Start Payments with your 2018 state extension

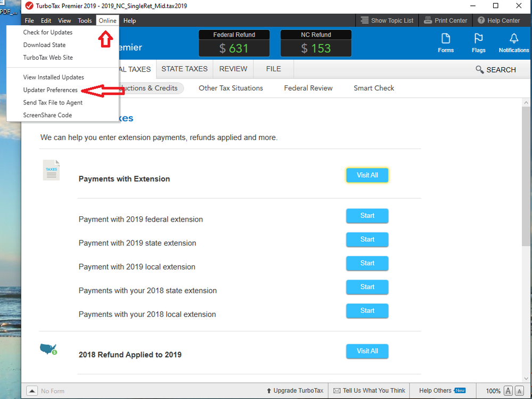[367, 287]
